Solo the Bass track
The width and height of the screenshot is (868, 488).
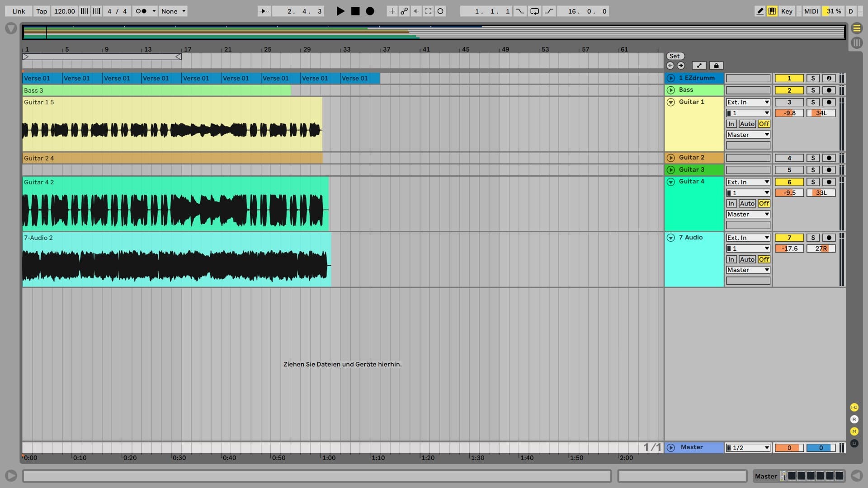click(x=813, y=90)
